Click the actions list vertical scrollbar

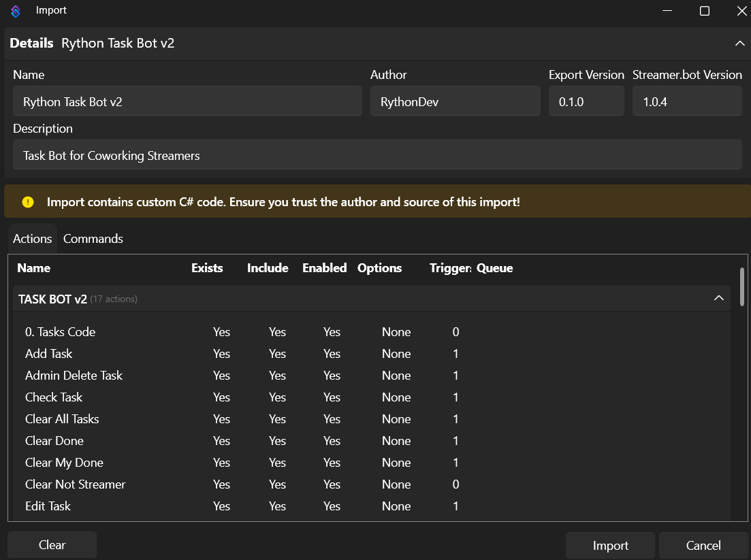point(742,286)
